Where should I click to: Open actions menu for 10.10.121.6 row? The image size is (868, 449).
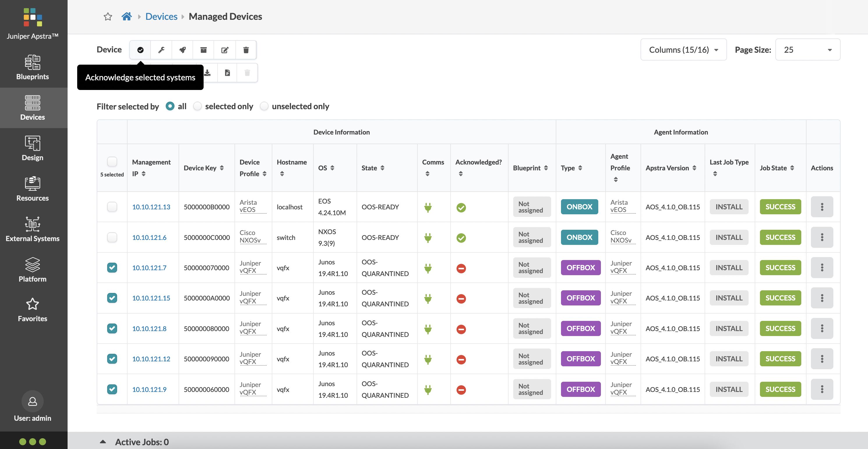click(822, 237)
